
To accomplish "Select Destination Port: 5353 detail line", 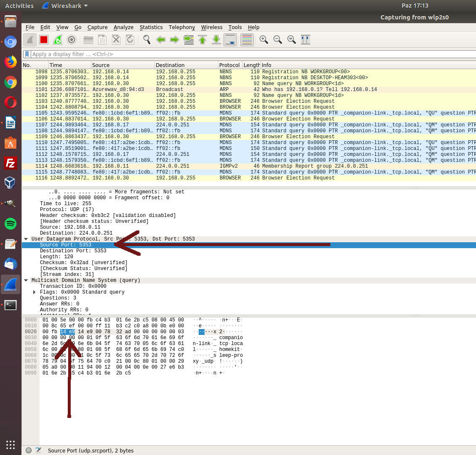I will coord(73,251).
